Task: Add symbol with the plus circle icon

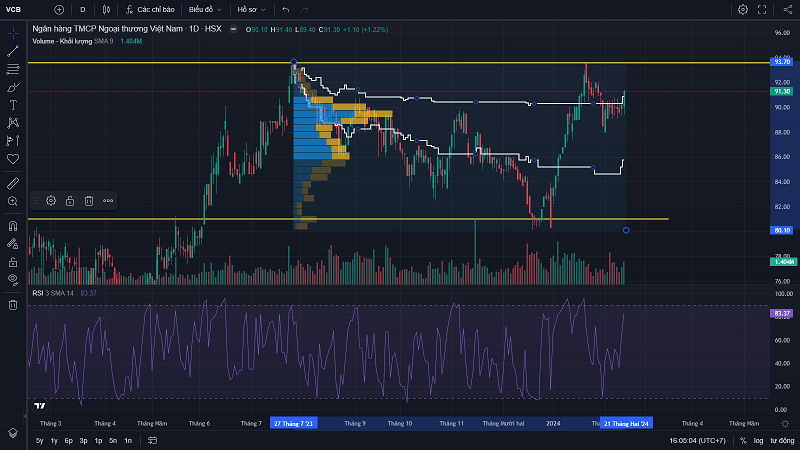Action: click(59, 9)
